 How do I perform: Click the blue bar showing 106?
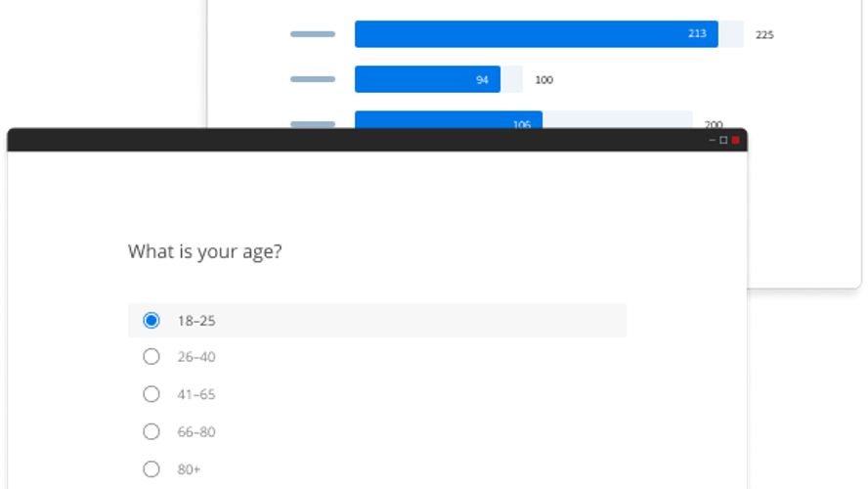pos(448,119)
